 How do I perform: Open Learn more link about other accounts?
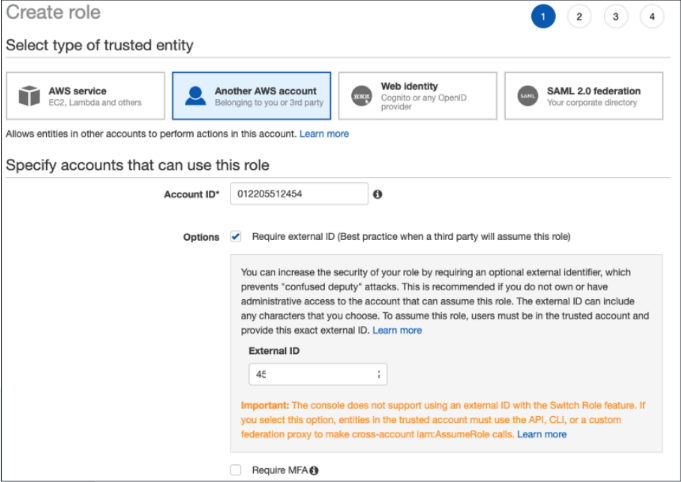pos(324,134)
